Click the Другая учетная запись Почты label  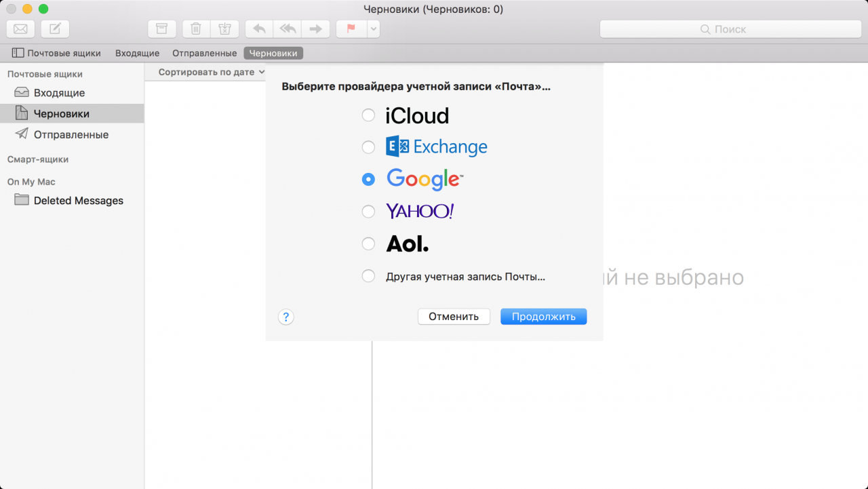(x=466, y=277)
